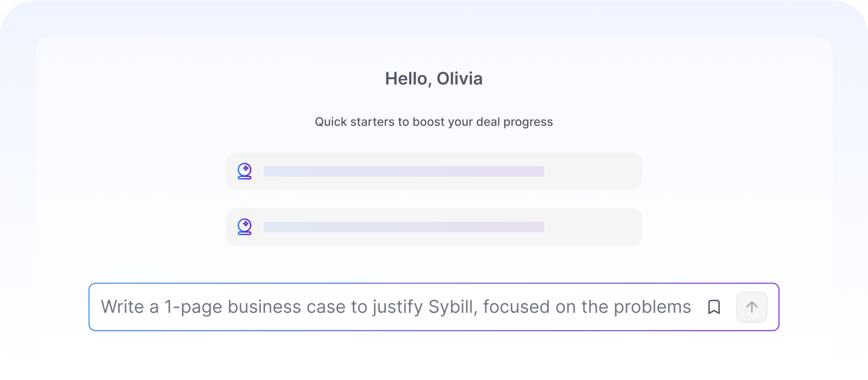
Task: Select the second quick starter suggestion card
Action: pyautogui.click(x=434, y=227)
